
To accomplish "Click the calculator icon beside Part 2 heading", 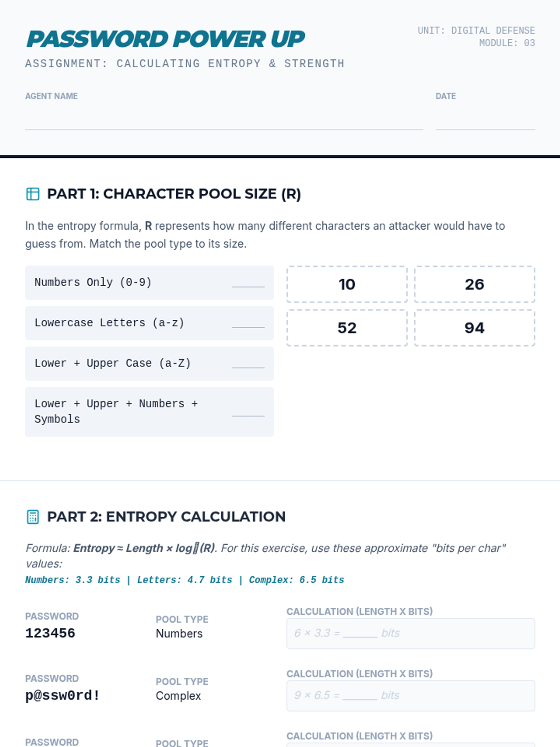I will coord(33,517).
